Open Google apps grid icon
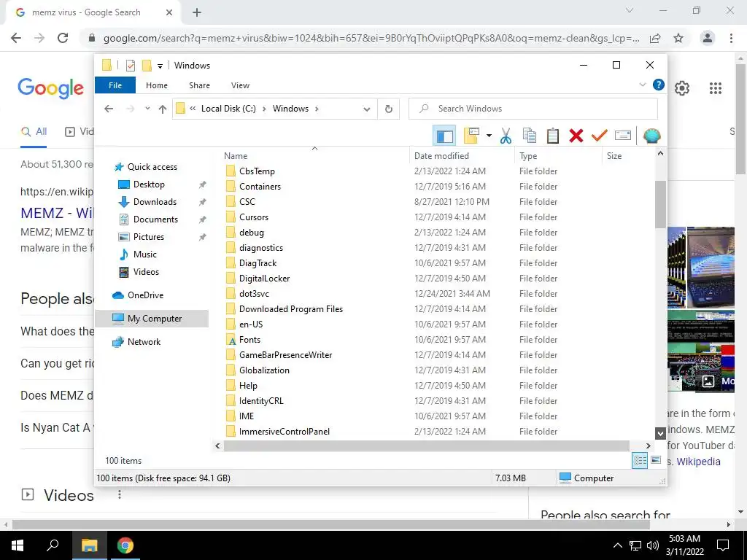 click(715, 88)
